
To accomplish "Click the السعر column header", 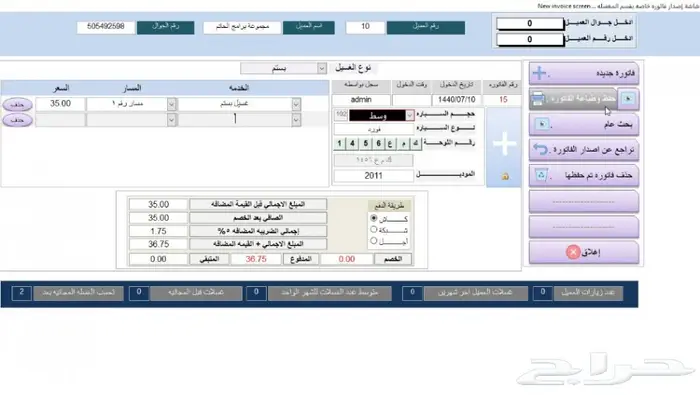I will [x=61, y=88].
